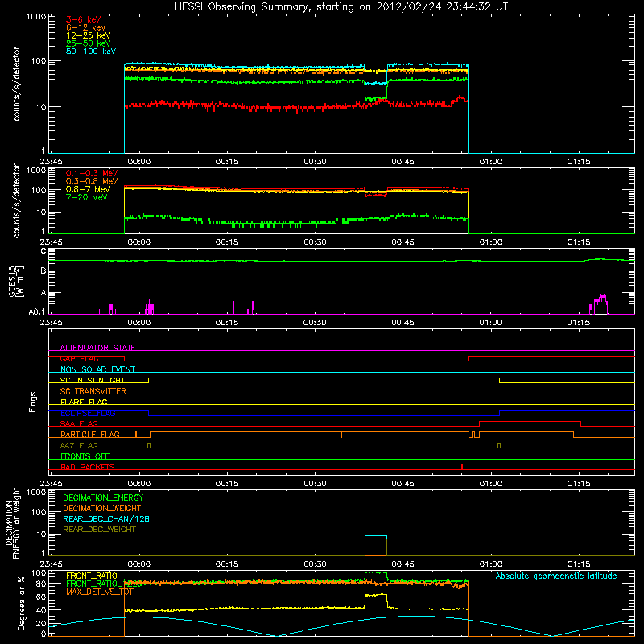Click the SC_TRANSMITTER flag label
The image size is (644, 644).
click(93, 391)
